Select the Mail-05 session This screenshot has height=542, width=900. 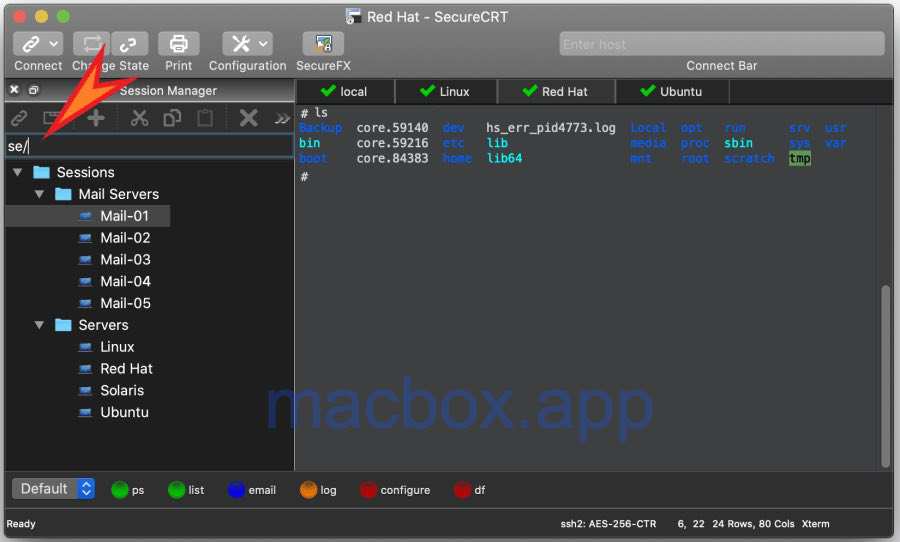[125, 303]
